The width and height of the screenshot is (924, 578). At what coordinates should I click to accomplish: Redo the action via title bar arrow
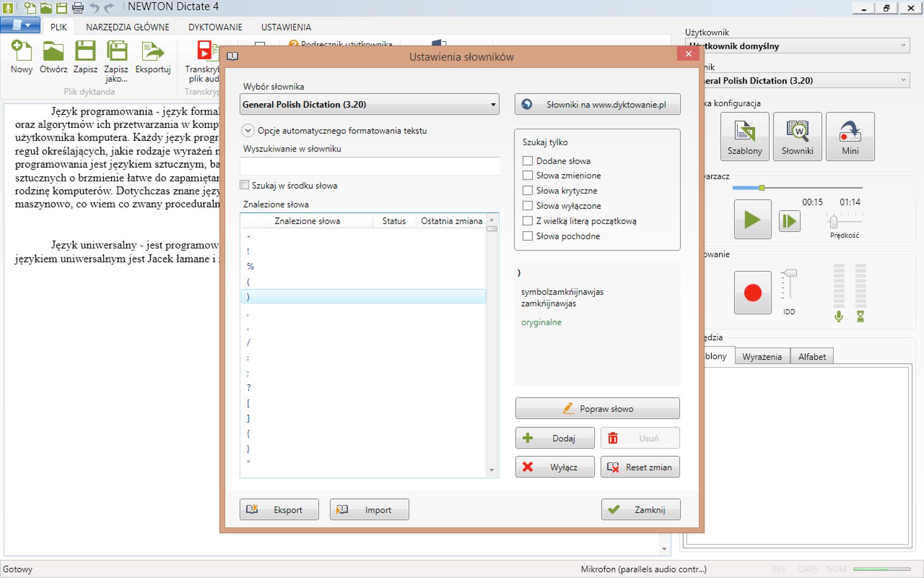coord(109,8)
